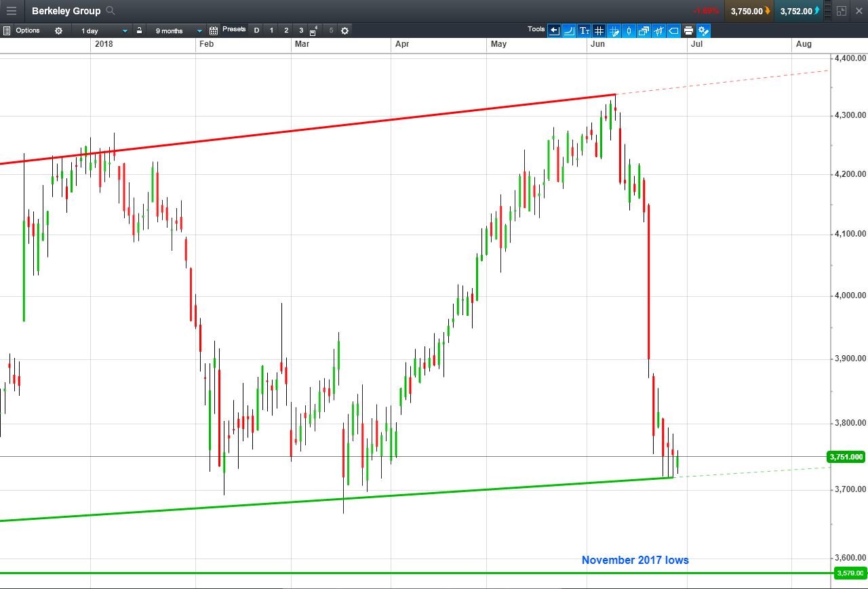Click the 3,752.00 buy price
Image resolution: width=868 pixels, height=589 pixels.
(800, 11)
